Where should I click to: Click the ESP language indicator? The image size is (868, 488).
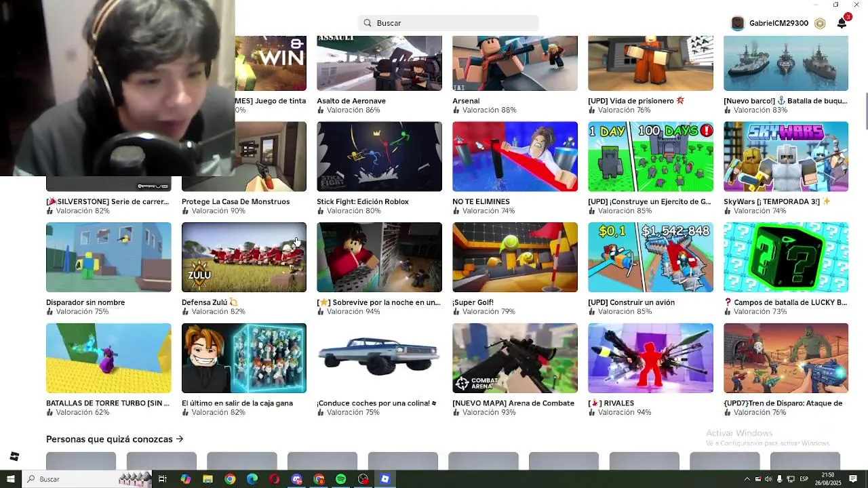click(x=804, y=479)
